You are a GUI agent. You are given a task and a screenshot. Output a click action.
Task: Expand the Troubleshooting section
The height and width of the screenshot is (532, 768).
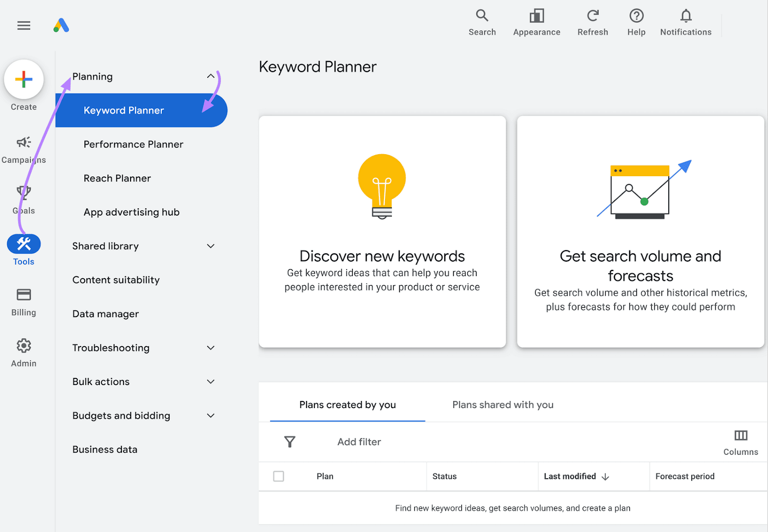pyautogui.click(x=211, y=348)
